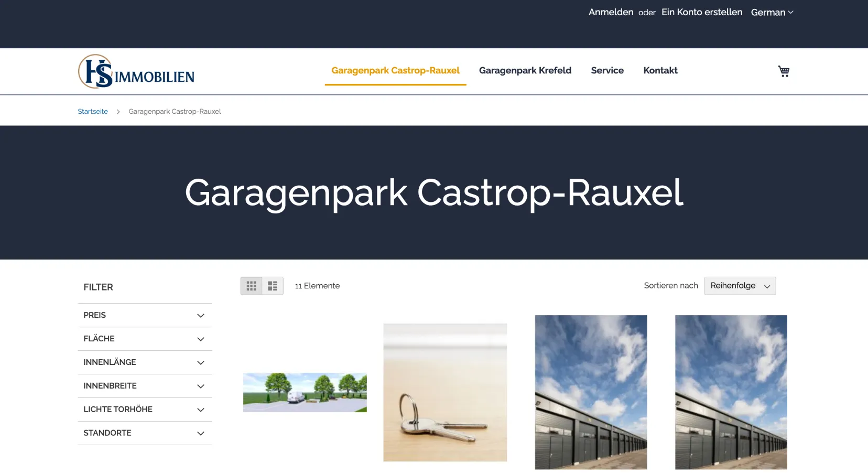Expand the Innenbreite filter chevron
The height and width of the screenshot is (473, 868).
(x=200, y=386)
